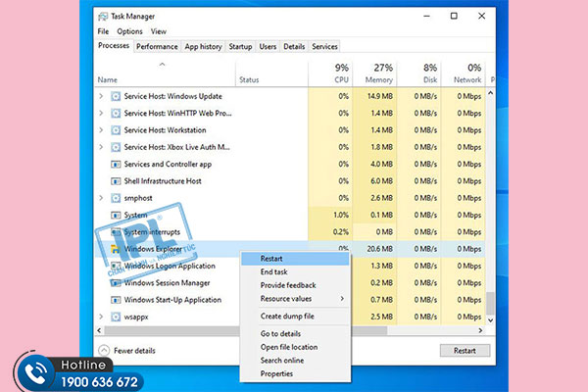Image resolution: width=588 pixels, height=392 pixels.
Task: Open the Resource values submenu arrow
Action: coord(342,299)
